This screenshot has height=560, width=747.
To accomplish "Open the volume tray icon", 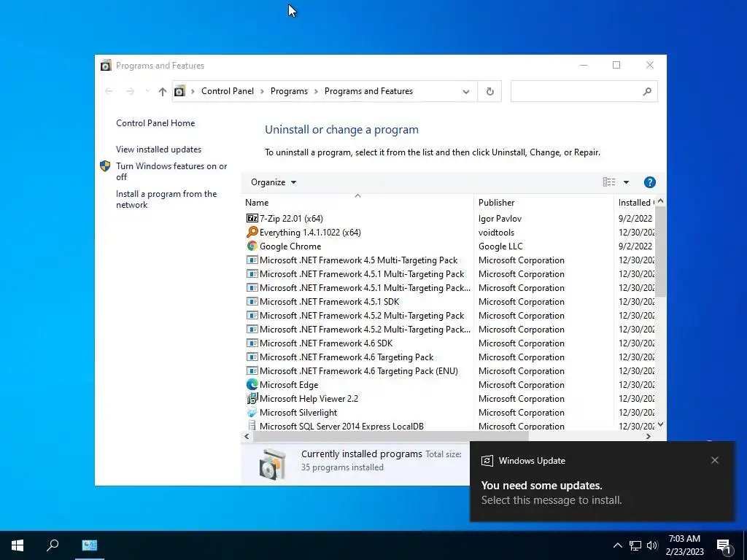I will (x=652, y=545).
